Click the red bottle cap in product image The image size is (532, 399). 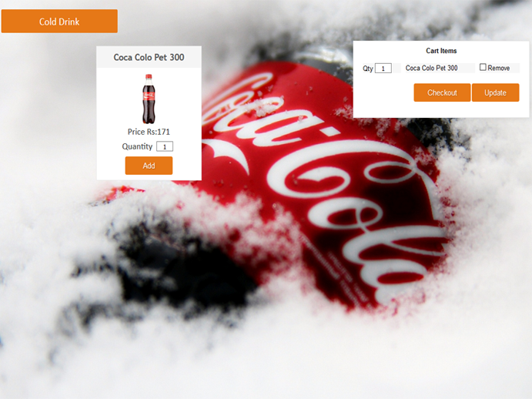coord(149,76)
